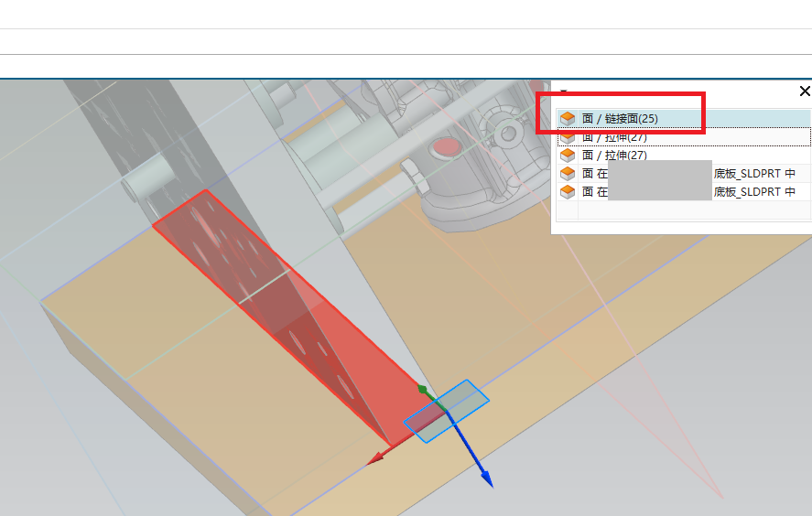Click the face icon of the last 底板_SLDPRT row

567,192
